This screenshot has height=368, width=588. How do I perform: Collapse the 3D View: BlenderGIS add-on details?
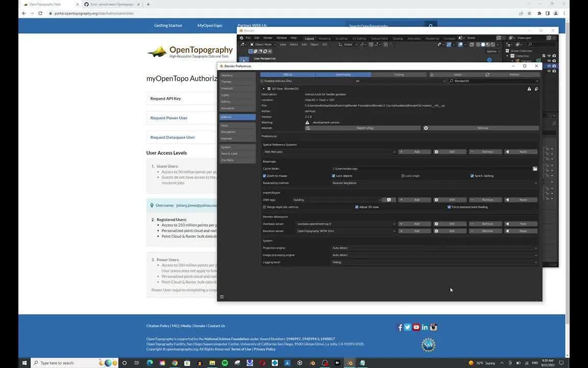click(263, 89)
